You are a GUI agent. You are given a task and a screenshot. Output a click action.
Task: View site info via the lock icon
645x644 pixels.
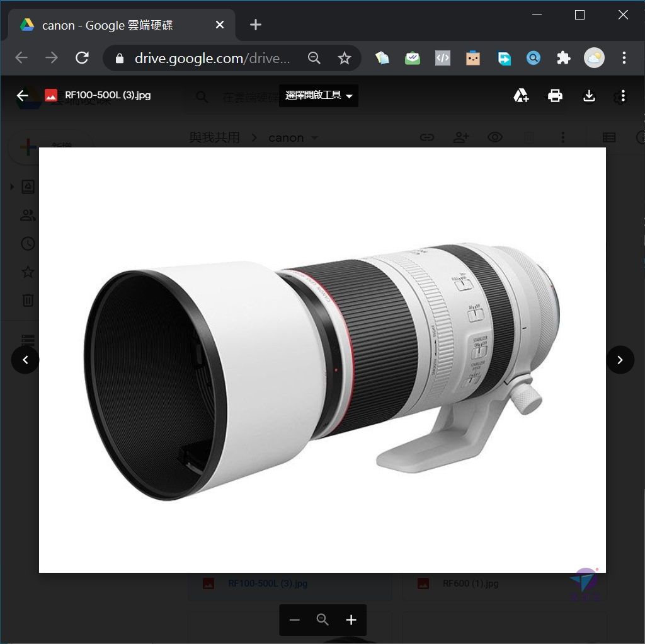[119, 58]
